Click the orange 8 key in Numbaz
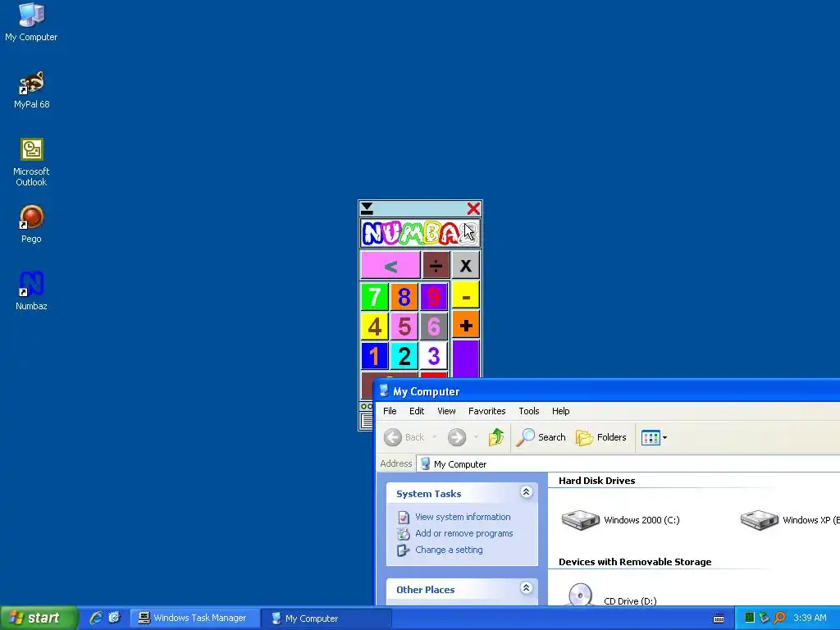This screenshot has width=840, height=630. [404, 297]
